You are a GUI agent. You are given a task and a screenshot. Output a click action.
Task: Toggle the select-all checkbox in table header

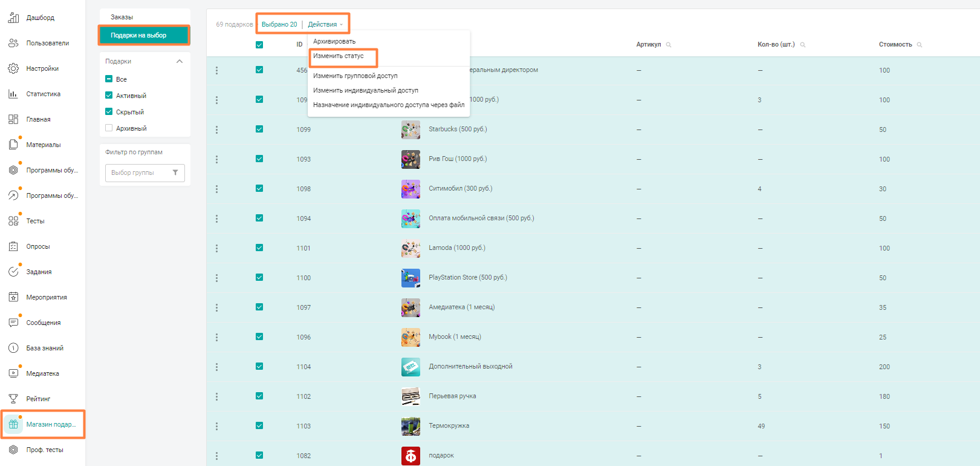(x=259, y=45)
